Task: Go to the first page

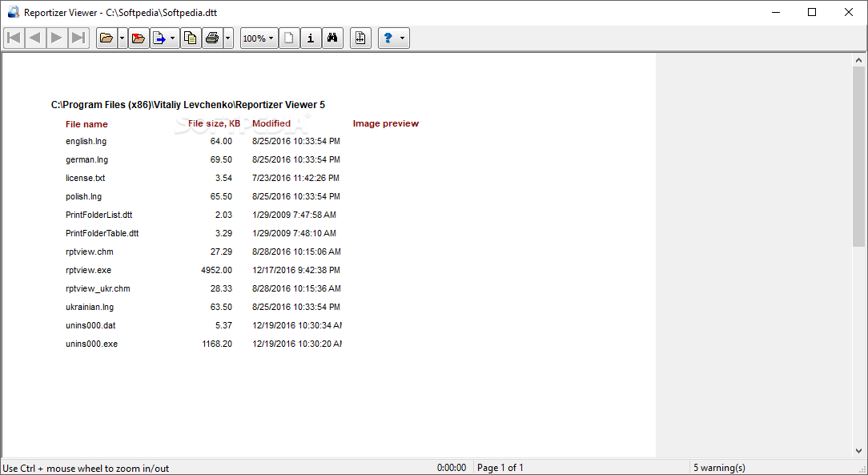Action: [14, 38]
